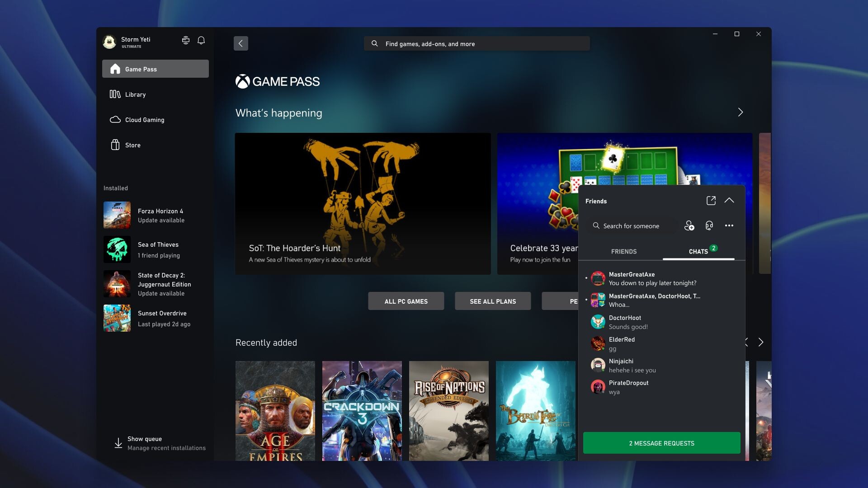Toggle the pop-out Friends window icon

(710, 200)
